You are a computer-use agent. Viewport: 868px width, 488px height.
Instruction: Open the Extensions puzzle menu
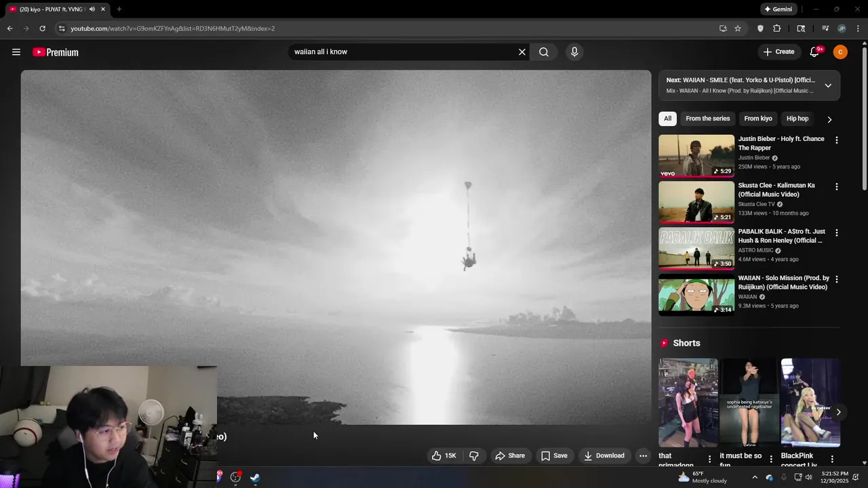(x=777, y=28)
